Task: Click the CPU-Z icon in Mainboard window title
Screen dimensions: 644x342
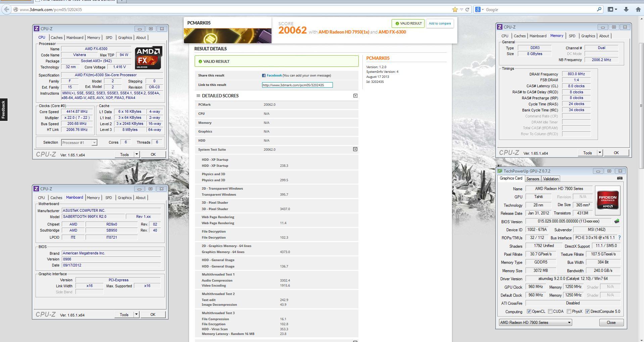Action: pyautogui.click(x=36, y=189)
